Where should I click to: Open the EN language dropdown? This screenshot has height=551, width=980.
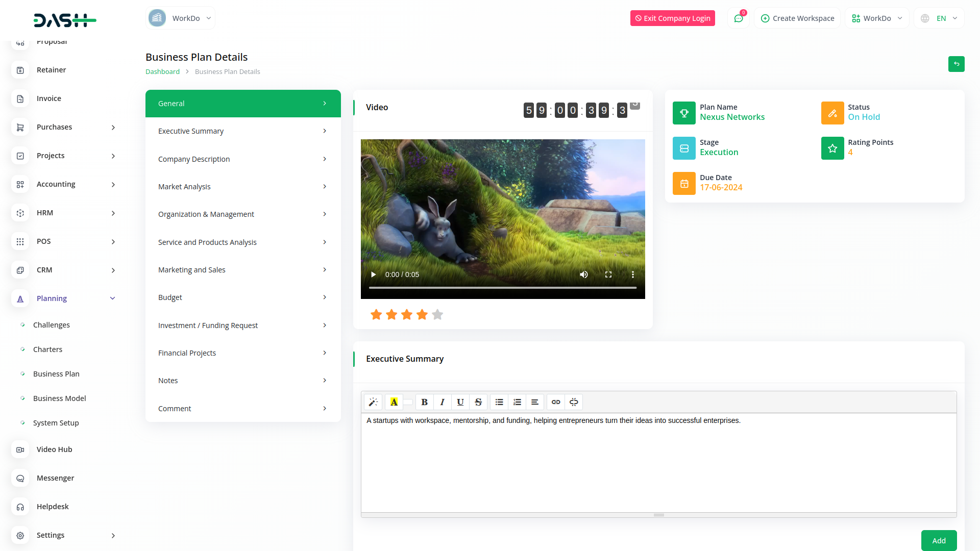(x=940, y=18)
